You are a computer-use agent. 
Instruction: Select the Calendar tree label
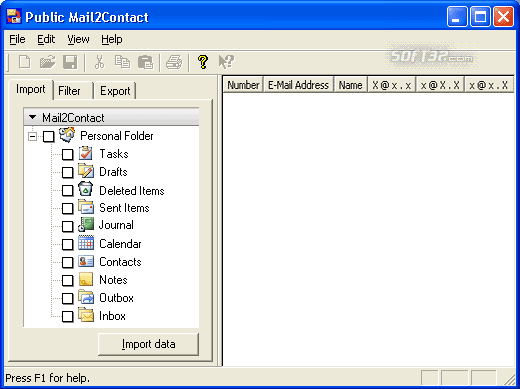tap(120, 244)
